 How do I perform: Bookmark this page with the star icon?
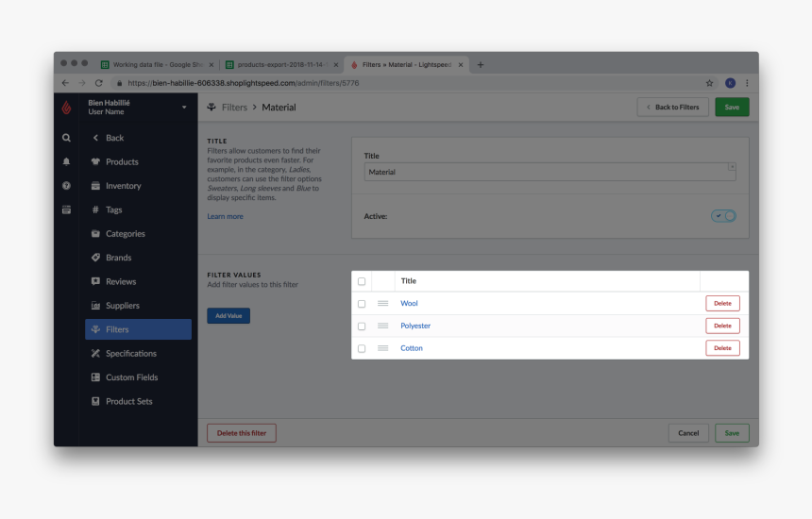[x=710, y=83]
